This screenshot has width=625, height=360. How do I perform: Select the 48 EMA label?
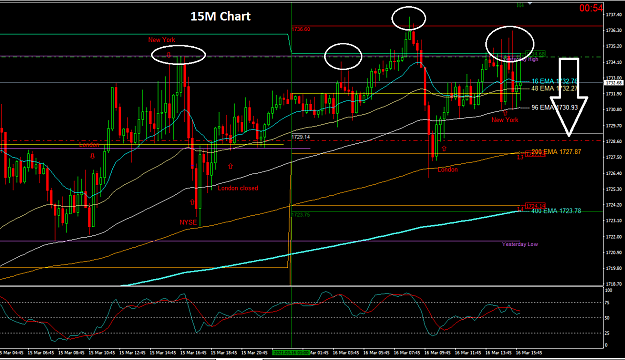pos(554,89)
